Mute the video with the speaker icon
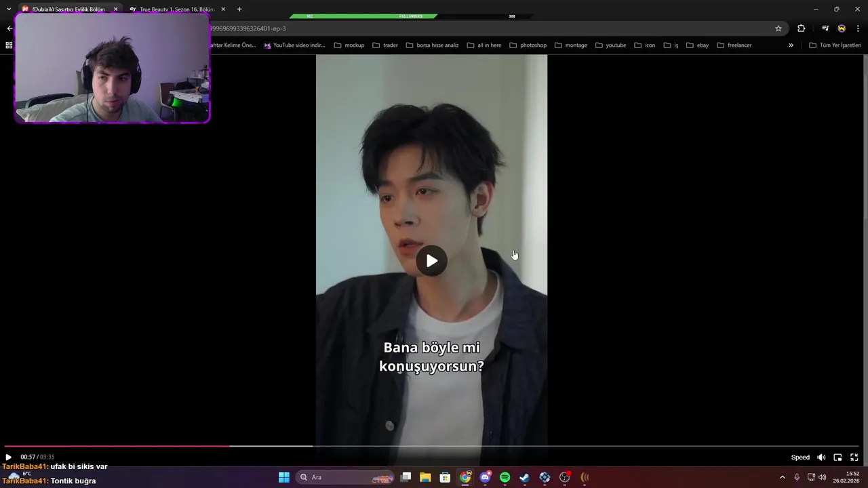This screenshot has height=488, width=868. coord(821,457)
